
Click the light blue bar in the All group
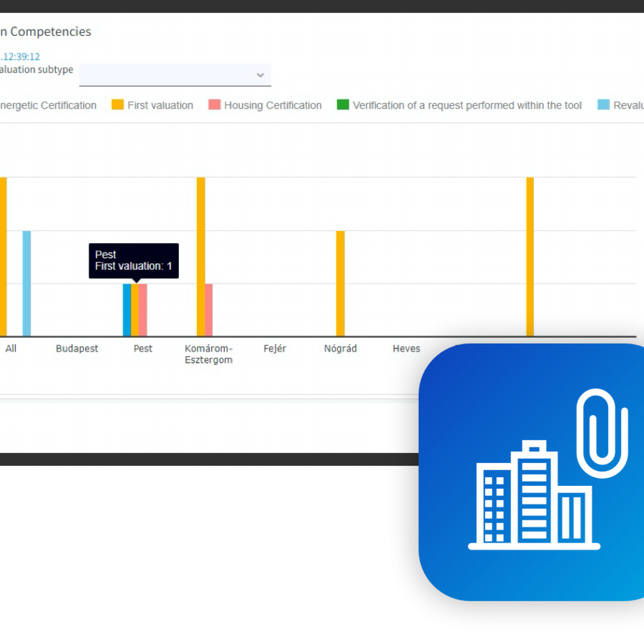[27, 283]
